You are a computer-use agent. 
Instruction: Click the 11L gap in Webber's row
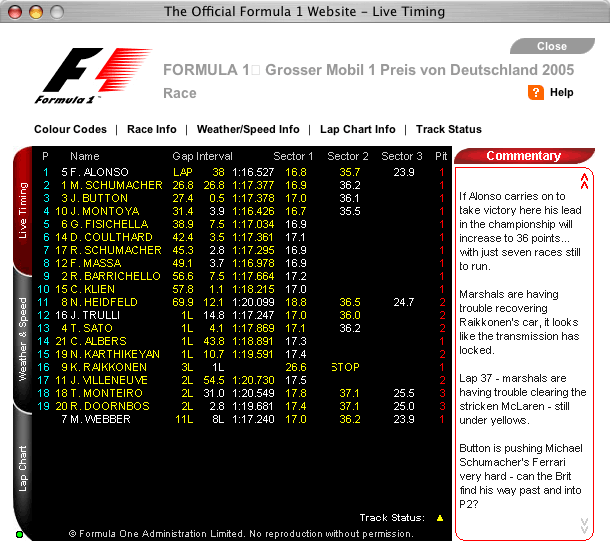pyautogui.click(x=184, y=419)
